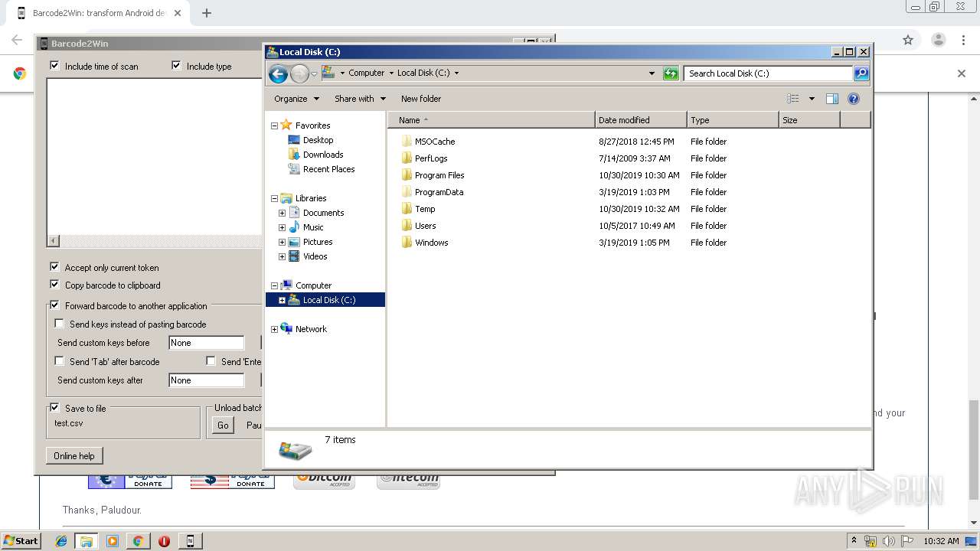Open the address bar history dropdown arrow
The width and height of the screenshot is (980, 551).
click(652, 73)
